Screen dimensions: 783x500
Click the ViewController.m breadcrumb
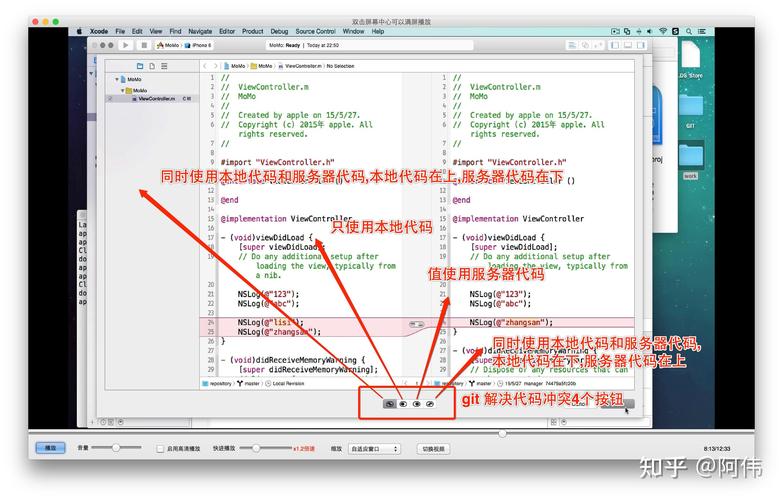click(300, 66)
